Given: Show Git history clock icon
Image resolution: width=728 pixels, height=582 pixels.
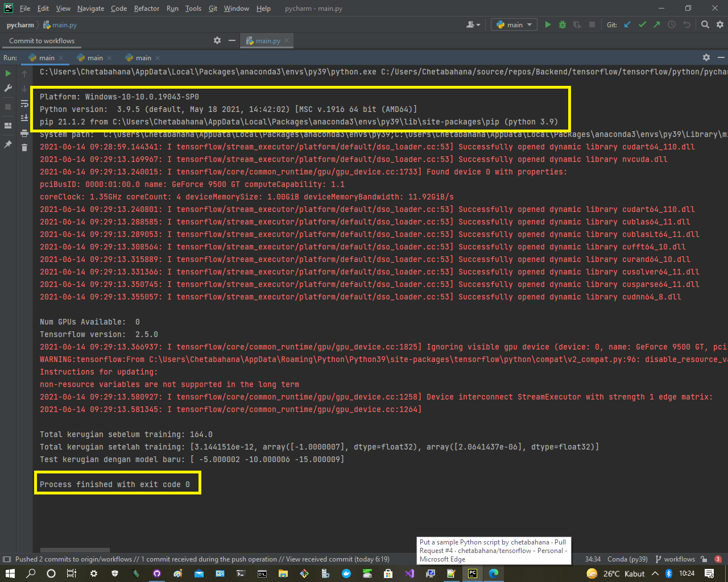Looking at the screenshot, I should pyautogui.click(x=672, y=24).
